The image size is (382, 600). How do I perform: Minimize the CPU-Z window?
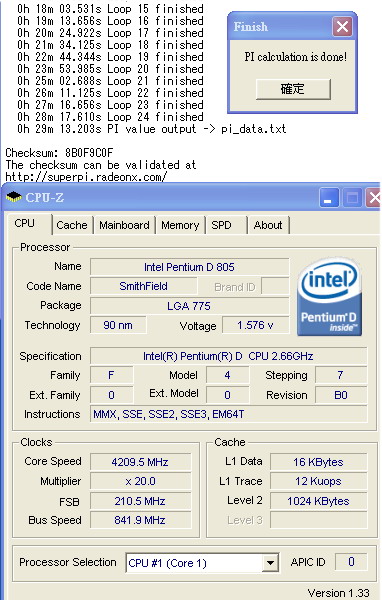(328, 197)
